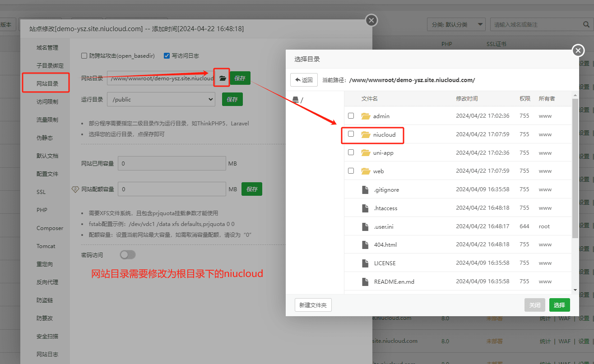Open the folder browse icon beside website directory
594x364 pixels.
(222, 78)
